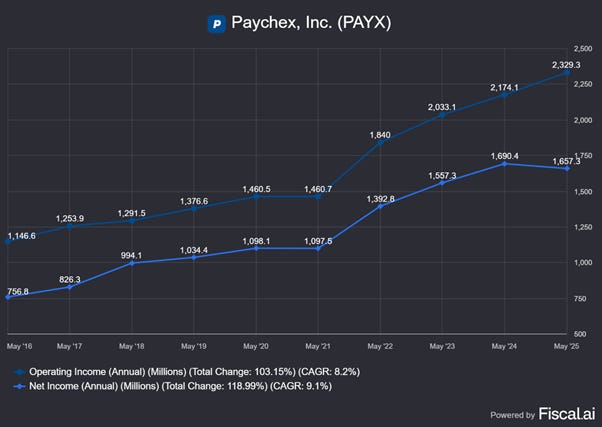This screenshot has height=427, width=602.
Task: Click the May '20 x-axis label
Action: point(256,346)
